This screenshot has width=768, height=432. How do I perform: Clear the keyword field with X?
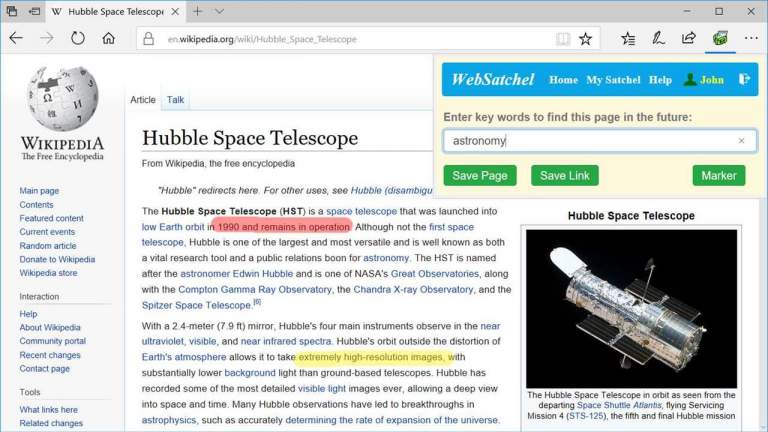point(741,141)
